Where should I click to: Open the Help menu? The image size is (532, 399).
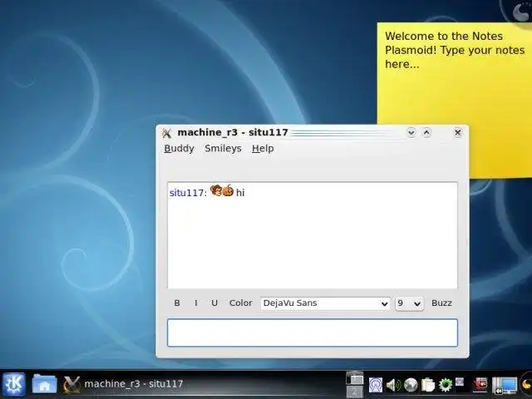(263, 149)
